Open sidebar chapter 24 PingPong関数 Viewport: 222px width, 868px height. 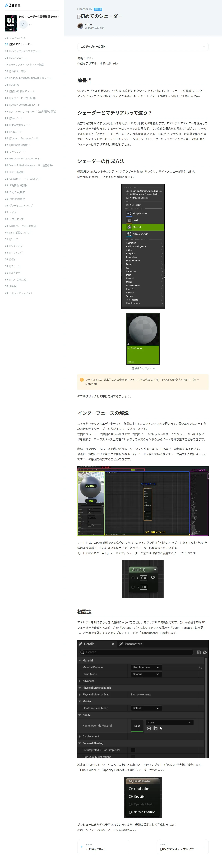[15, 192]
